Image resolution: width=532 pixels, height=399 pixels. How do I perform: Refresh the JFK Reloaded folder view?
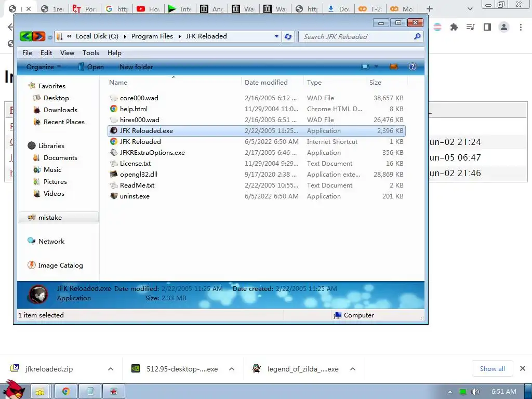(288, 36)
